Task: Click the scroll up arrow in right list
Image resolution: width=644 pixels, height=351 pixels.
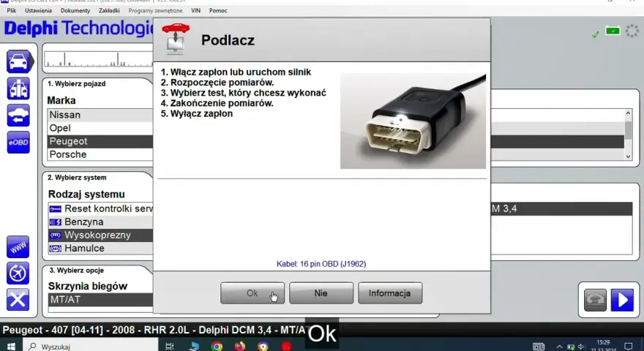Action: [x=628, y=113]
